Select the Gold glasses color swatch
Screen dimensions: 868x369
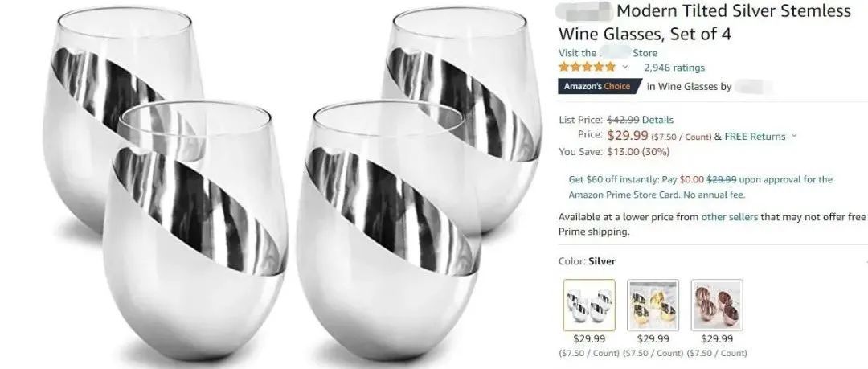pyautogui.click(x=653, y=305)
